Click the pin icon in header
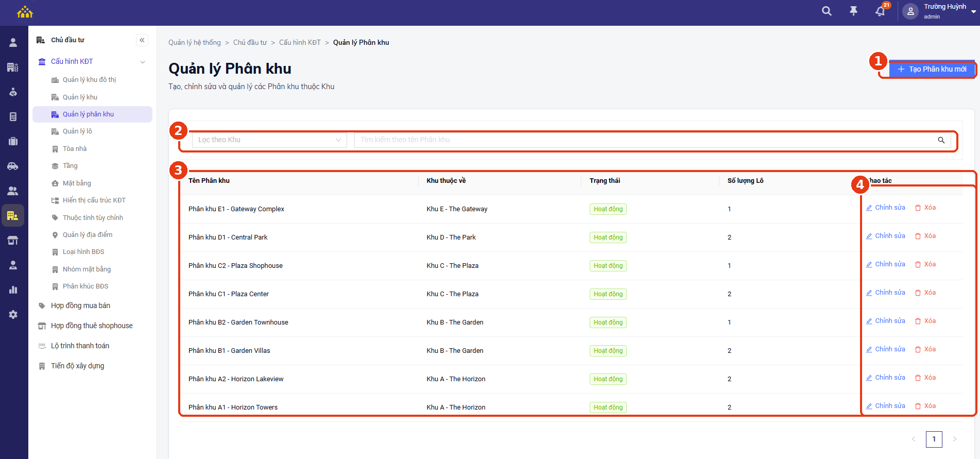The width and height of the screenshot is (980, 459). pyautogui.click(x=853, y=11)
